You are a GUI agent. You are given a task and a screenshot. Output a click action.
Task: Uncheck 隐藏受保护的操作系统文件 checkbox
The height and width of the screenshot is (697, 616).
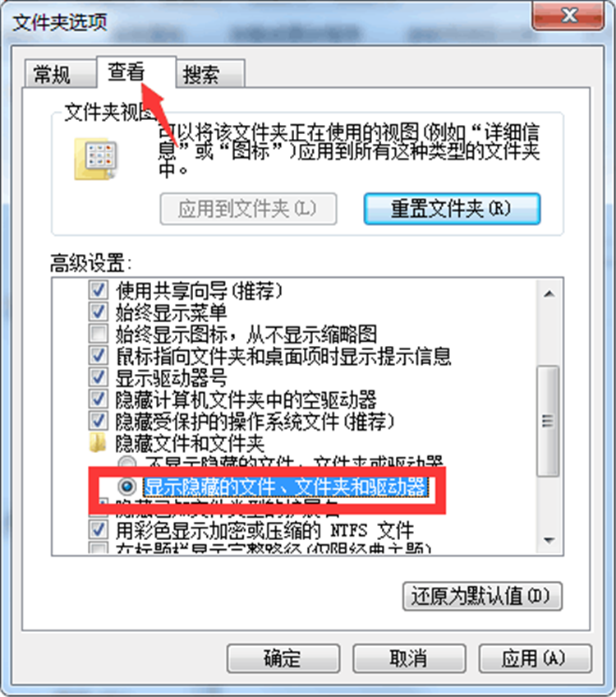pyautogui.click(x=98, y=421)
